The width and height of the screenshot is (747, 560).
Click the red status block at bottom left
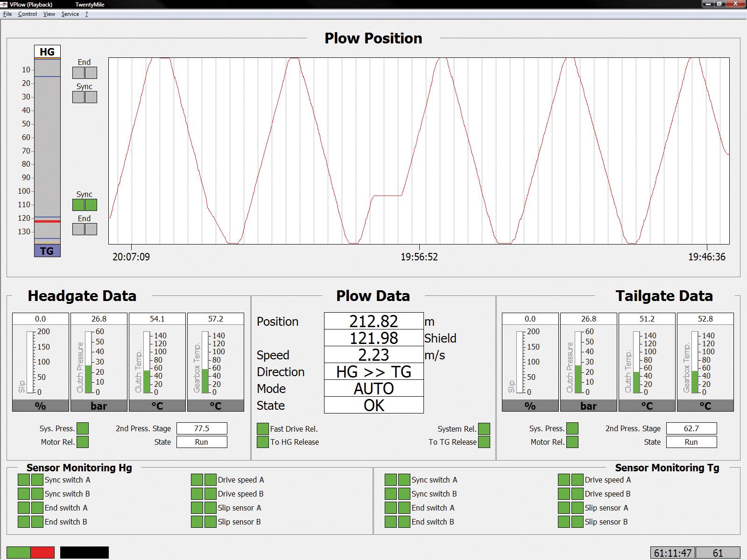pyautogui.click(x=42, y=553)
